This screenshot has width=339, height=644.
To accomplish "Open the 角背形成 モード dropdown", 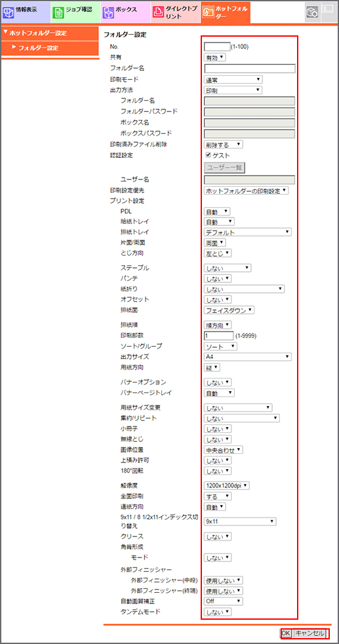I will coord(218,558).
